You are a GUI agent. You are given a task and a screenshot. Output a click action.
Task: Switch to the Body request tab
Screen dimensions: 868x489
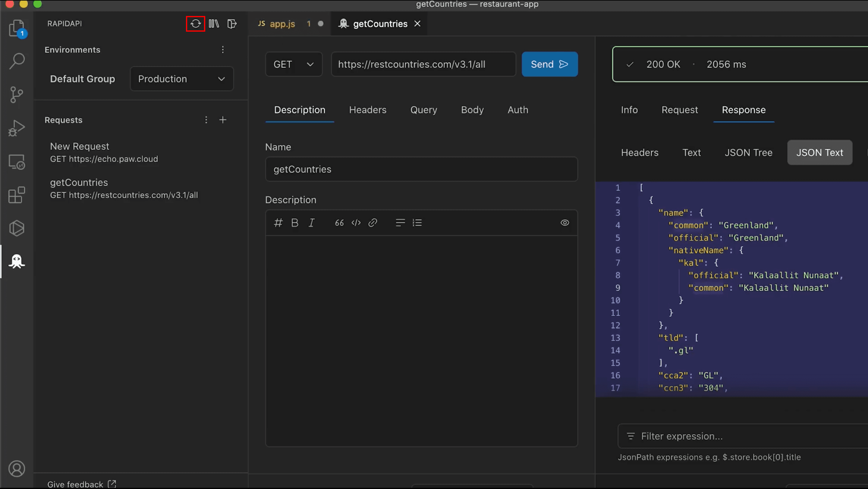[472, 110]
